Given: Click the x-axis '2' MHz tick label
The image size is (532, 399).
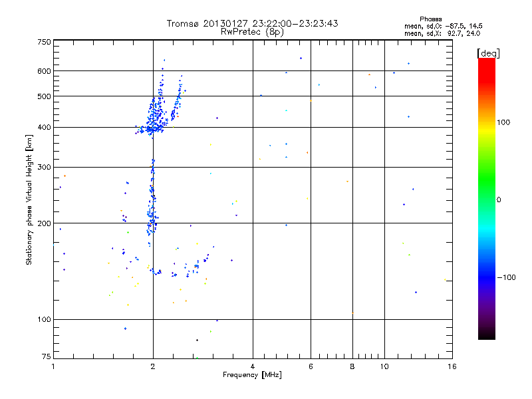Looking at the screenshot, I should (153, 366).
